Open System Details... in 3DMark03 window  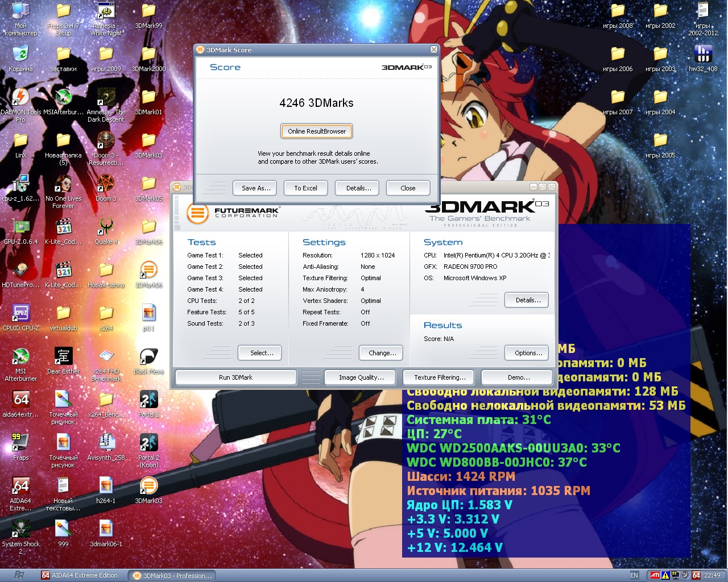(528, 300)
